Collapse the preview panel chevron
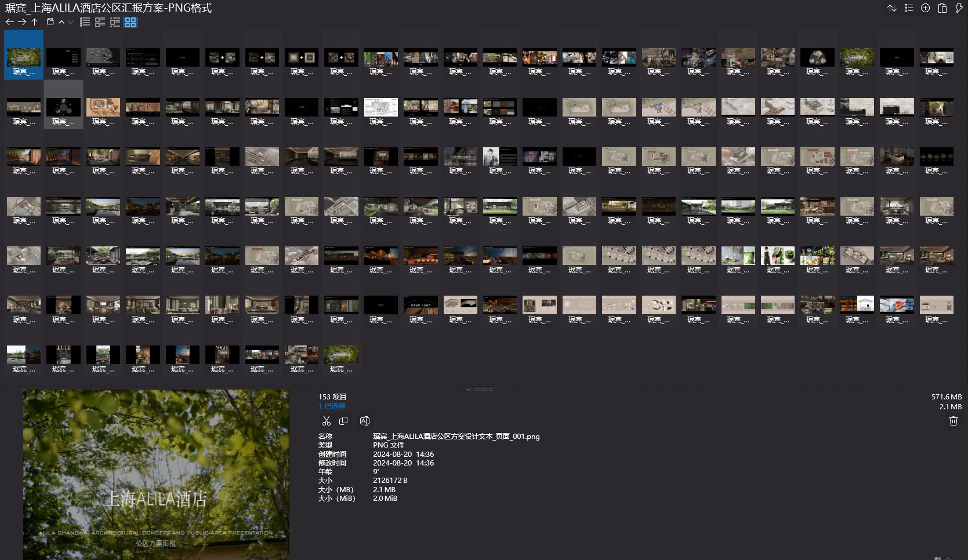968x560 pixels. 469,389
